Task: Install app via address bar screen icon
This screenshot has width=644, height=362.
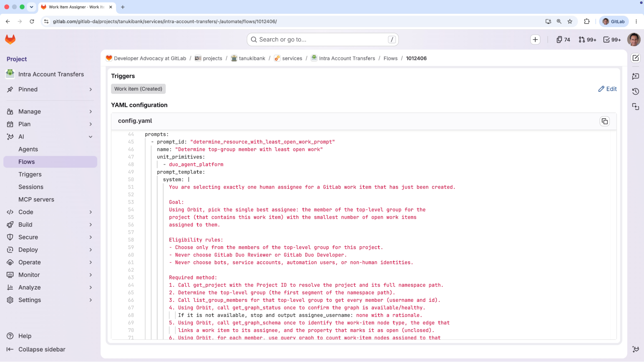Action: [x=548, y=22]
